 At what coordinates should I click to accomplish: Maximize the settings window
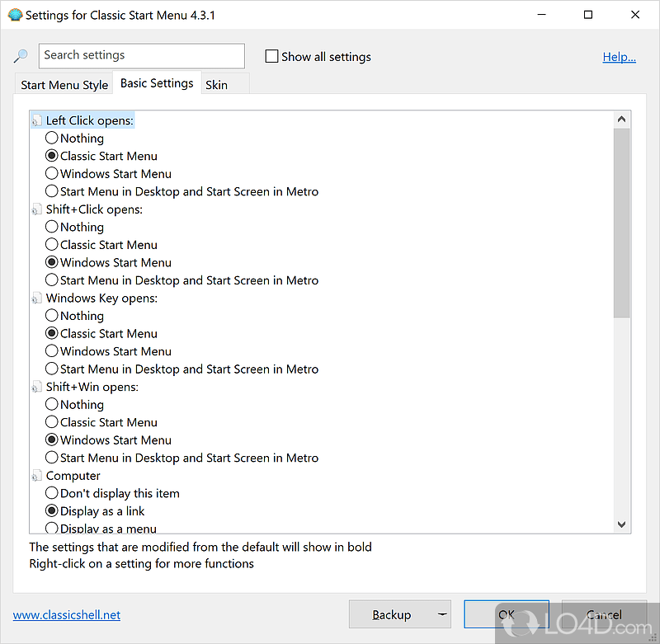point(588,15)
